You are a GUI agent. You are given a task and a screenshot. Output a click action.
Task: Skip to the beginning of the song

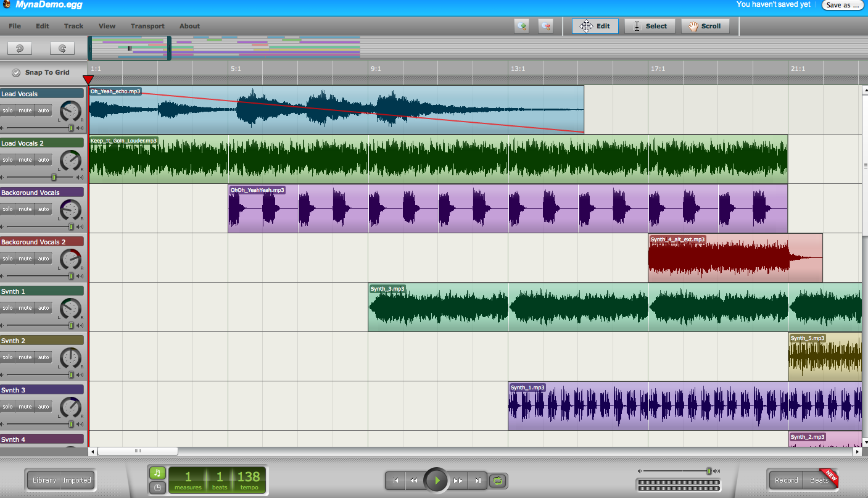pyautogui.click(x=395, y=480)
